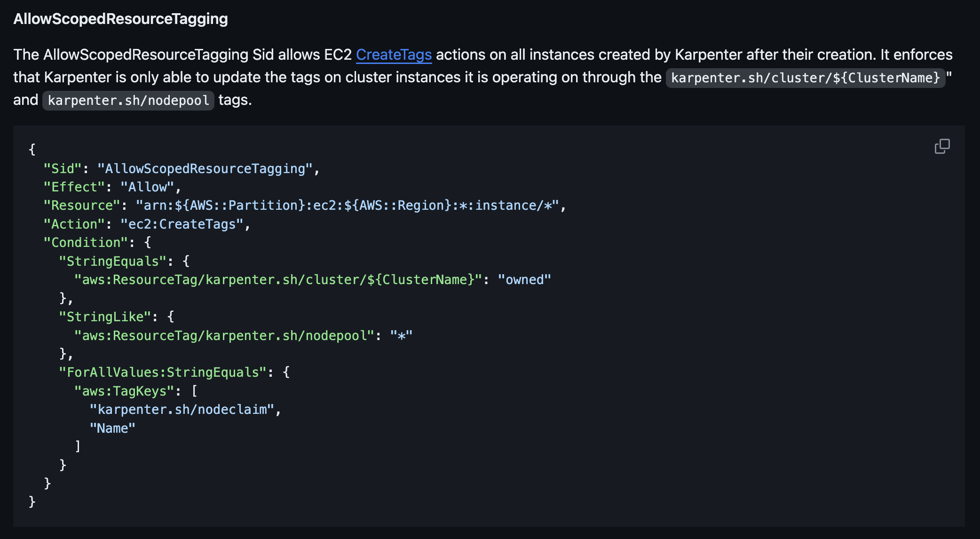The image size is (980, 539).
Task: Click the "Name" list entry in code
Action: 112,428
